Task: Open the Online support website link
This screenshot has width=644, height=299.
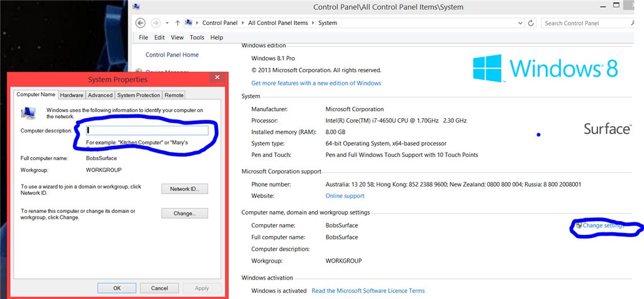Action: (345, 195)
